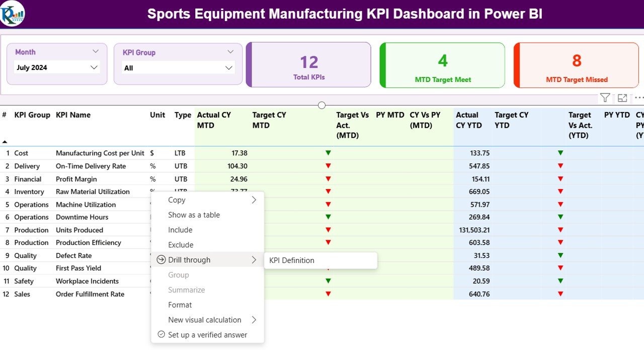Open the filter pane using the funnel icon
Screen dimensions: 644x350
[x=605, y=97]
